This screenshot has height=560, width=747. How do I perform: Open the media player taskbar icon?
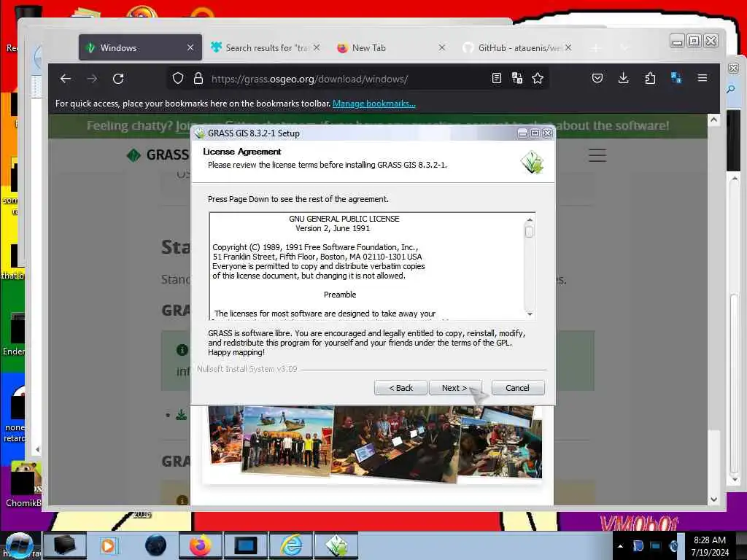(108, 545)
